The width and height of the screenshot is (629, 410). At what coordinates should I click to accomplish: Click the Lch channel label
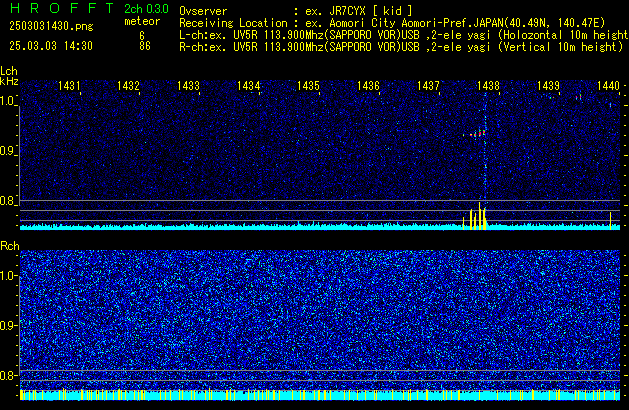tap(9, 71)
